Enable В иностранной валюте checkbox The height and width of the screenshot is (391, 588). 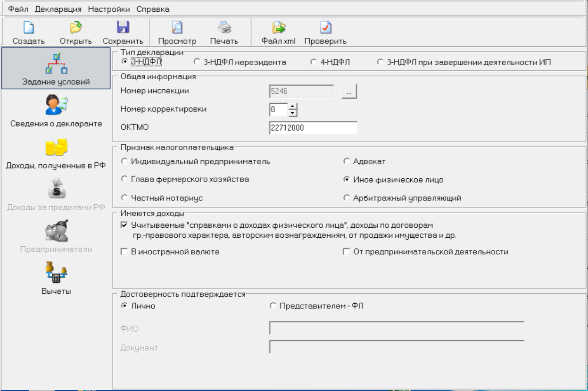pyautogui.click(x=124, y=252)
